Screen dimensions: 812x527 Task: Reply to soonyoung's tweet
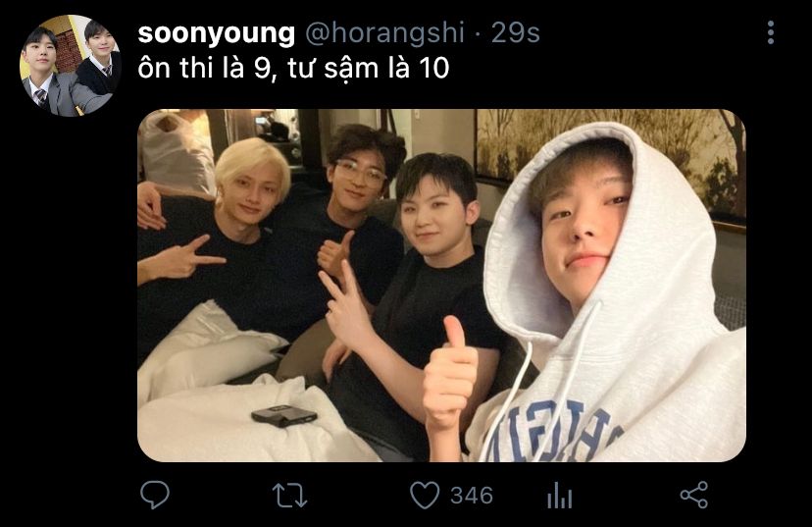[x=155, y=495]
